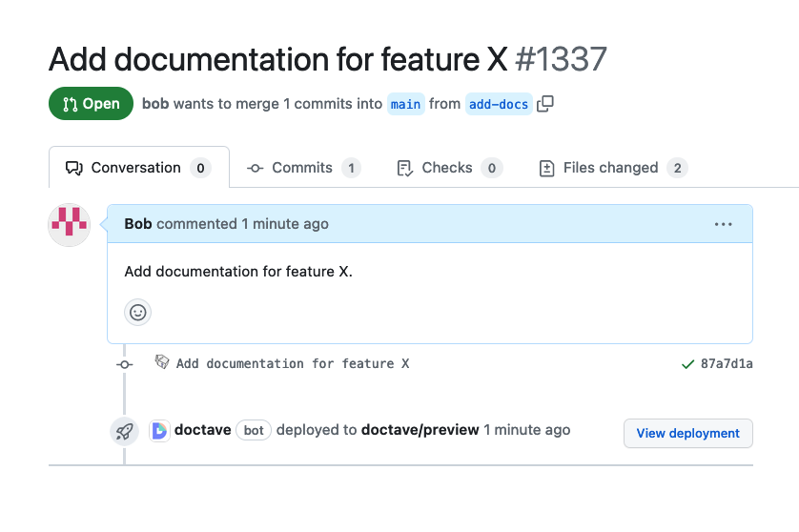Click Bob's pink avatar image
Viewport: 799px width, 532px height.
(69, 225)
